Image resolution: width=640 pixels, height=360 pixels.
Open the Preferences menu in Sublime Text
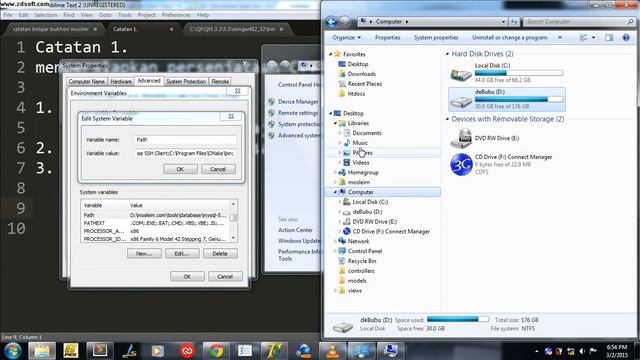tap(176, 15)
